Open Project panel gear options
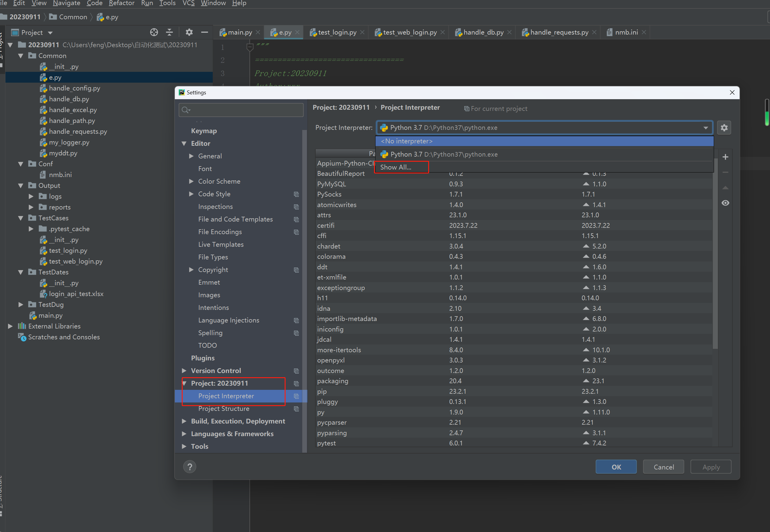 click(x=189, y=32)
